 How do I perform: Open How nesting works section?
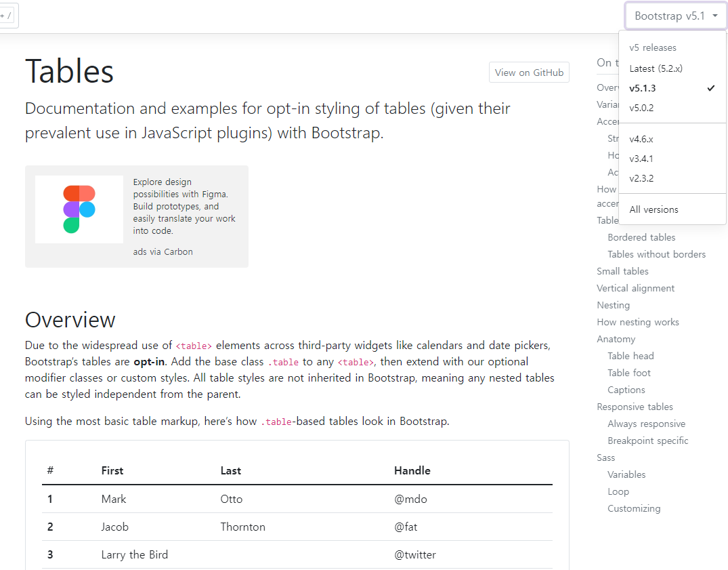pyautogui.click(x=637, y=322)
